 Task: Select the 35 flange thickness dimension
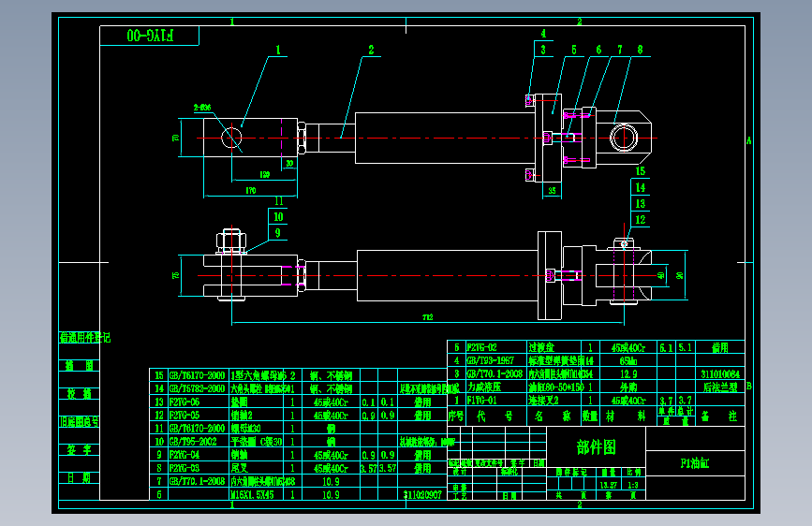point(552,191)
